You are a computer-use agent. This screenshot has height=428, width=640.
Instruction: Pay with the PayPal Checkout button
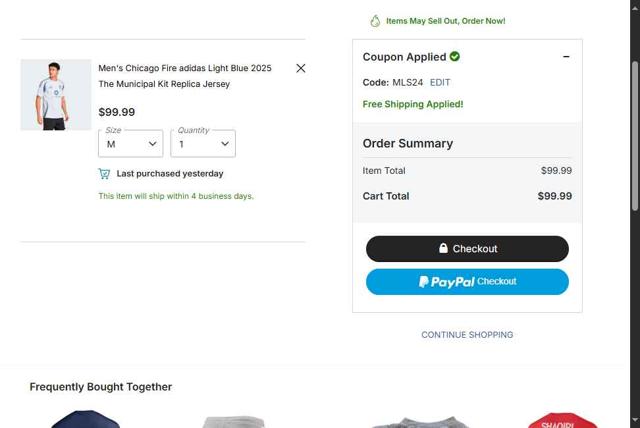467,282
